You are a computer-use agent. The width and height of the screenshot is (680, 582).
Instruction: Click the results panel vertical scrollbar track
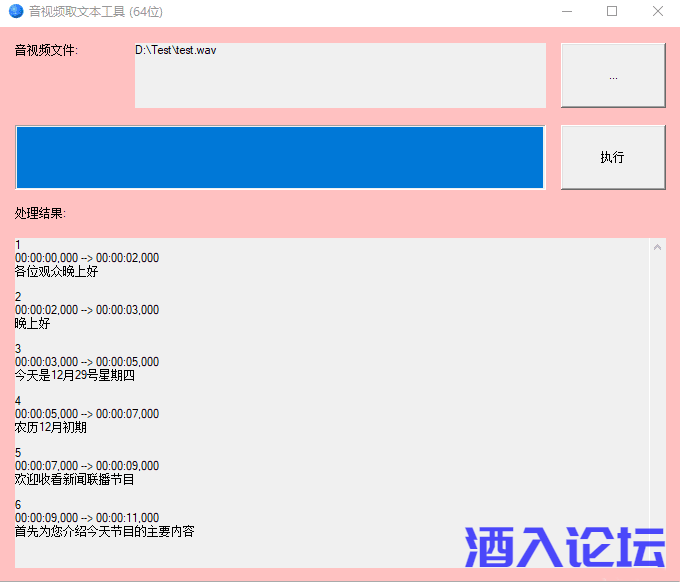[x=657, y=400]
